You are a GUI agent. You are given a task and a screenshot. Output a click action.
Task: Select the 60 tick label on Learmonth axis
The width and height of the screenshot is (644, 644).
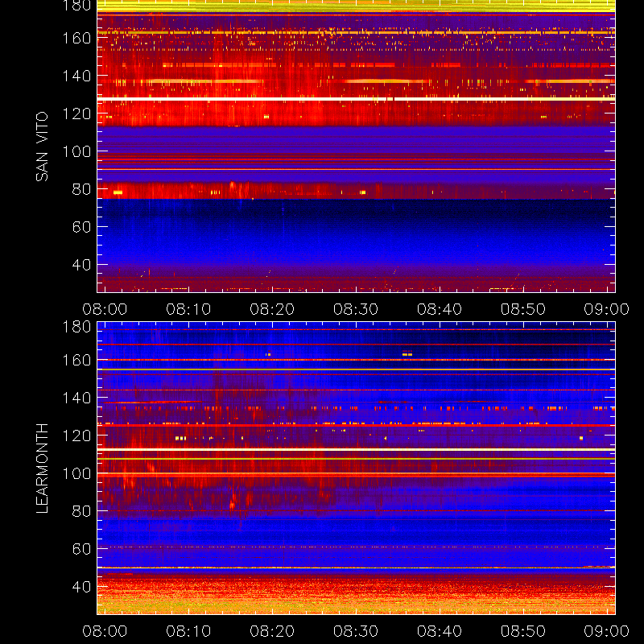click(x=81, y=549)
